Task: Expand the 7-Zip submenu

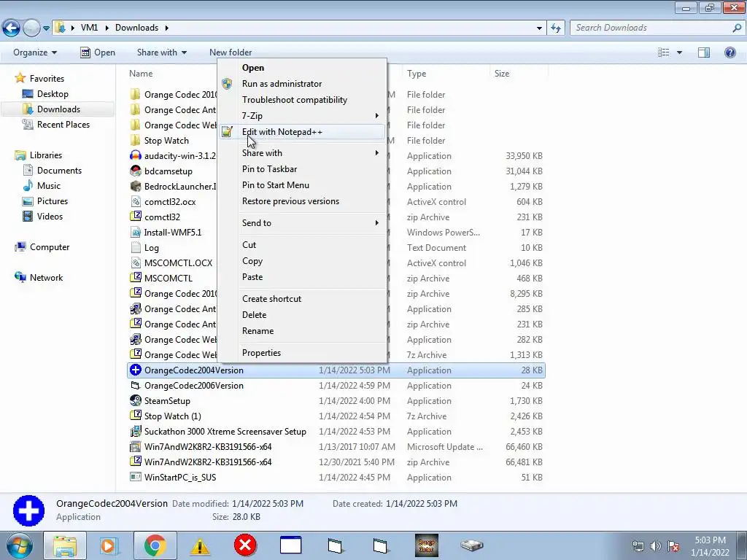Action: pyautogui.click(x=303, y=116)
